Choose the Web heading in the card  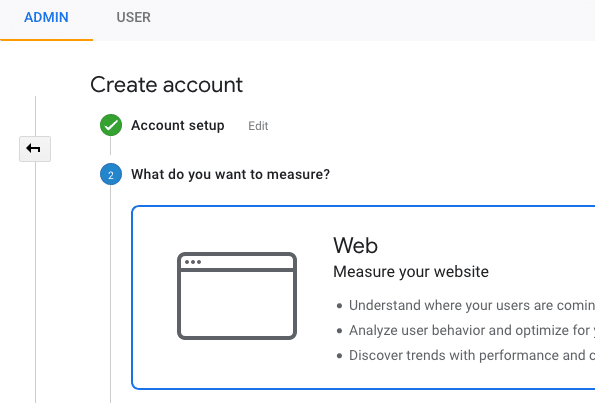click(355, 245)
